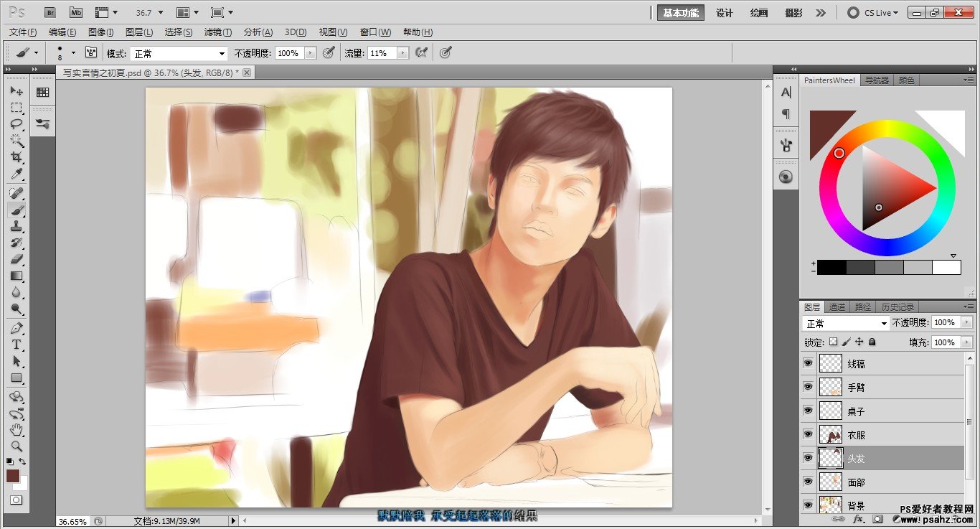Hide the 衣服 layer eye
The width and height of the screenshot is (980, 529).
[809, 434]
